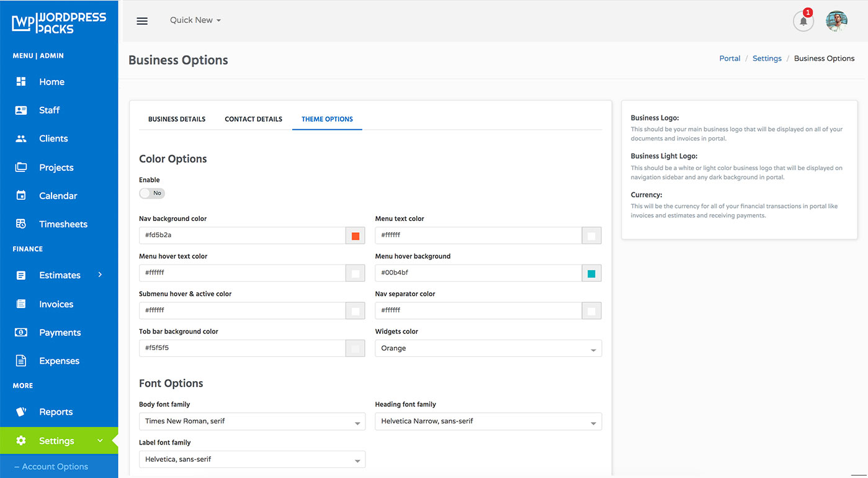Switch to the Business Details tab
Screen dimensions: 868x478
click(177, 119)
